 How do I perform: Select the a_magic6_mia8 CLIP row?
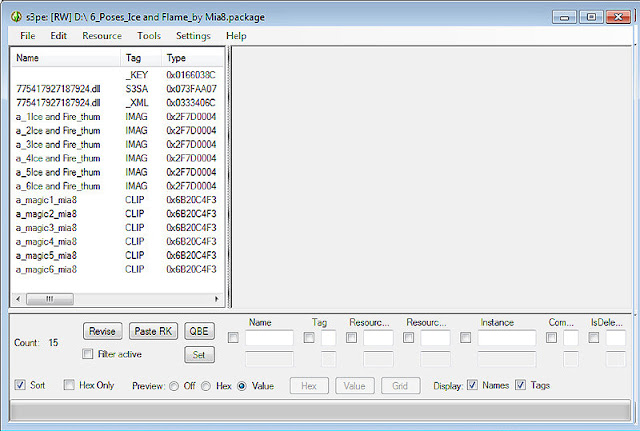[116, 269]
